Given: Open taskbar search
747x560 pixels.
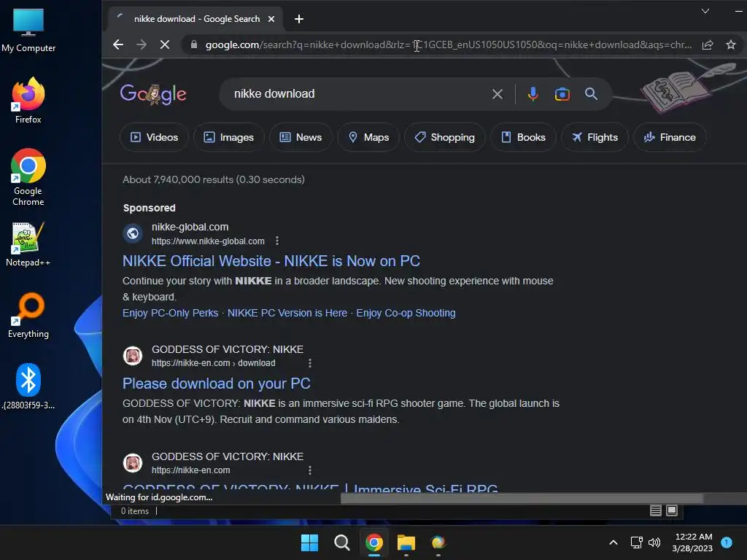Looking at the screenshot, I should click(341, 542).
